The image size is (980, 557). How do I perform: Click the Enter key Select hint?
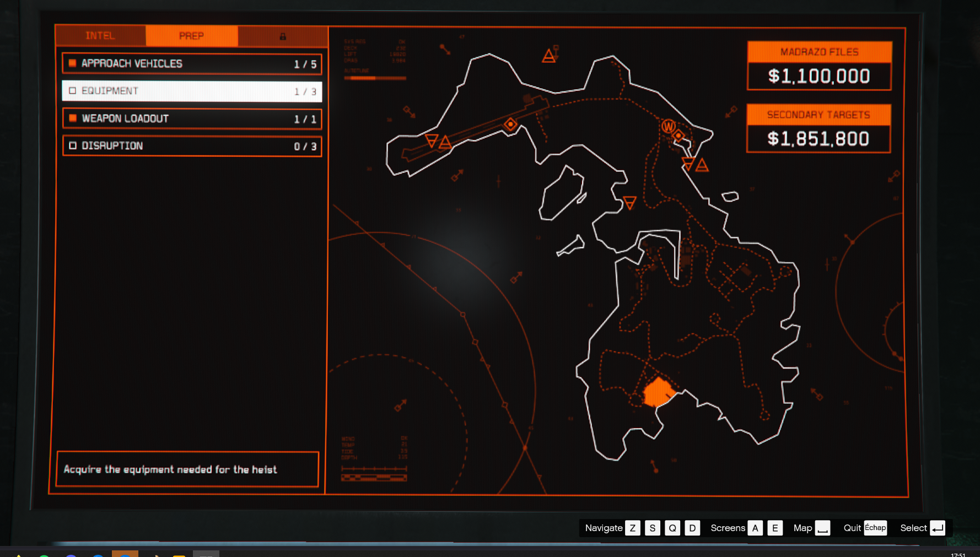point(938,528)
